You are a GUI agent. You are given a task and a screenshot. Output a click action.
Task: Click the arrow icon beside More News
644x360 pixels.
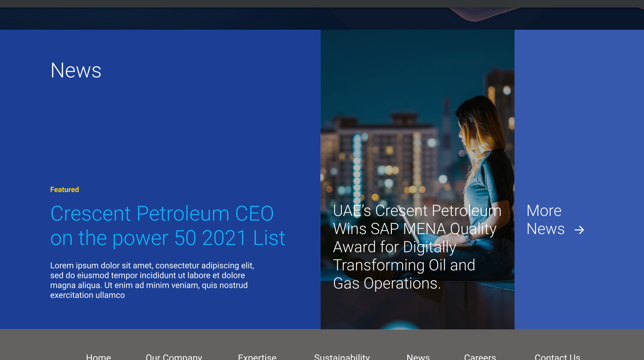579,230
